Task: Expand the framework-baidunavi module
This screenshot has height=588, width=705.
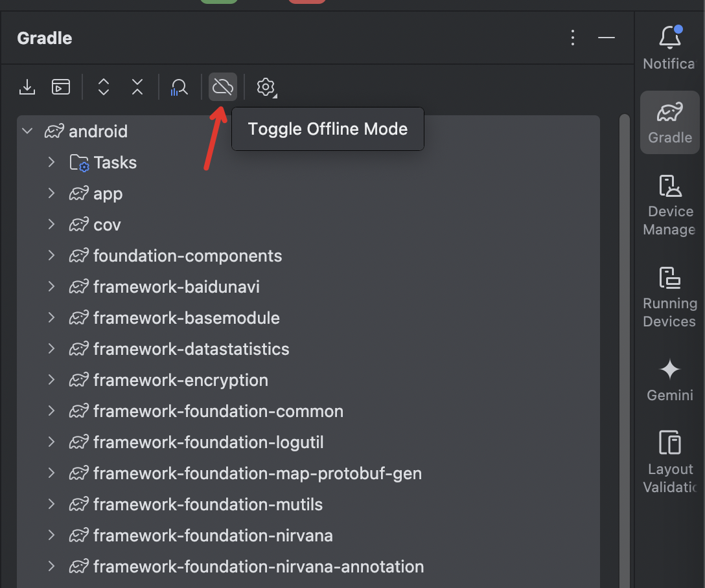Action: pos(51,287)
